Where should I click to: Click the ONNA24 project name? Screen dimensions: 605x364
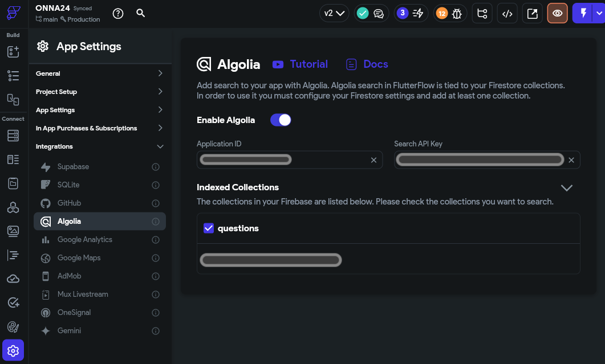coord(52,8)
